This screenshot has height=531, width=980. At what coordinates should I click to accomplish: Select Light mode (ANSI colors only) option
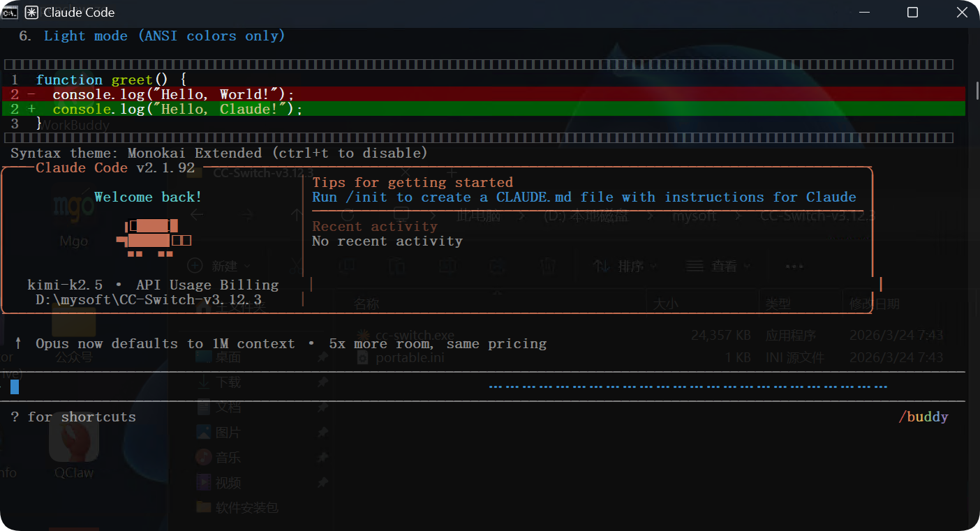(164, 36)
